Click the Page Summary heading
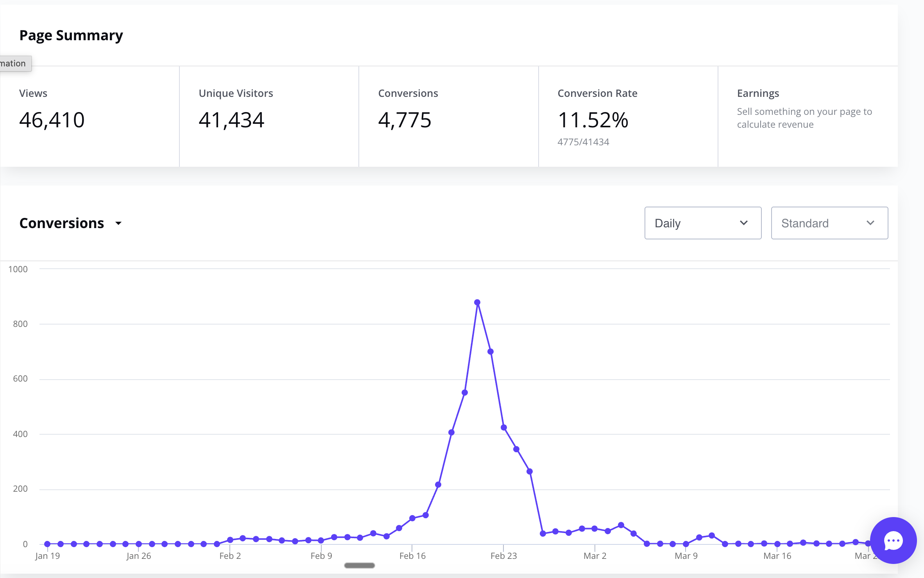The height and width of the screenshot is (578, 924). [x=71, y=35]
